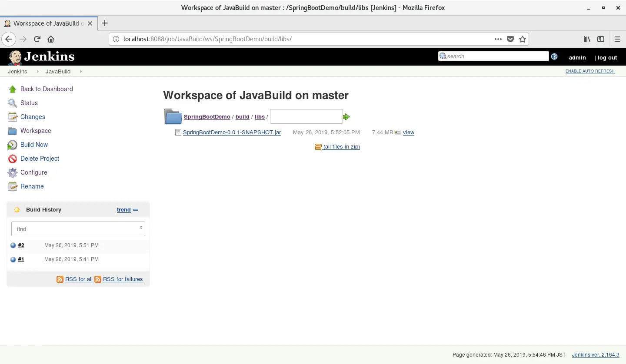Open the Changes link in sidebar
626x364 pixels.
33,117
